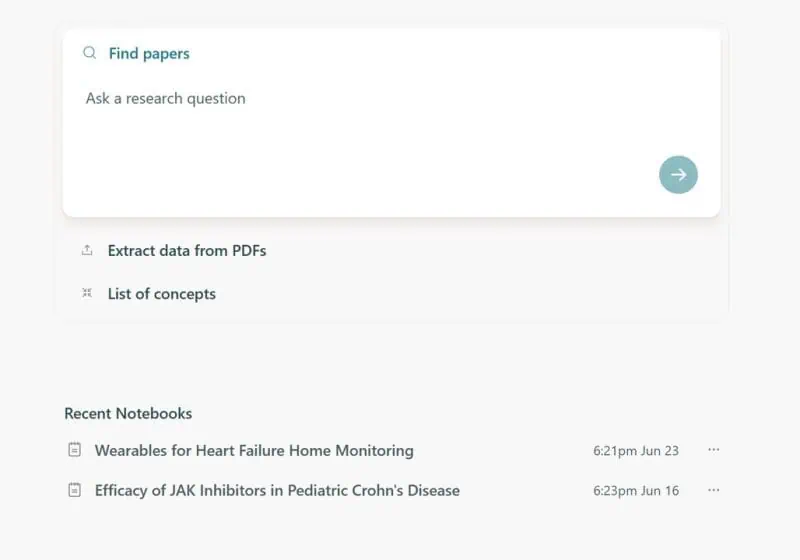The width and height of the screenshot is (800, 560).
Task: Open the more options menu for Wearables notebook
Action: [713, 450]
